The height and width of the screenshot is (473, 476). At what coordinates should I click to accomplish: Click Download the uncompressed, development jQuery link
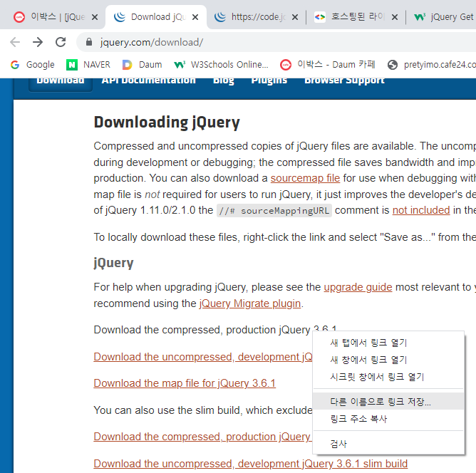[x=203, y=357]
